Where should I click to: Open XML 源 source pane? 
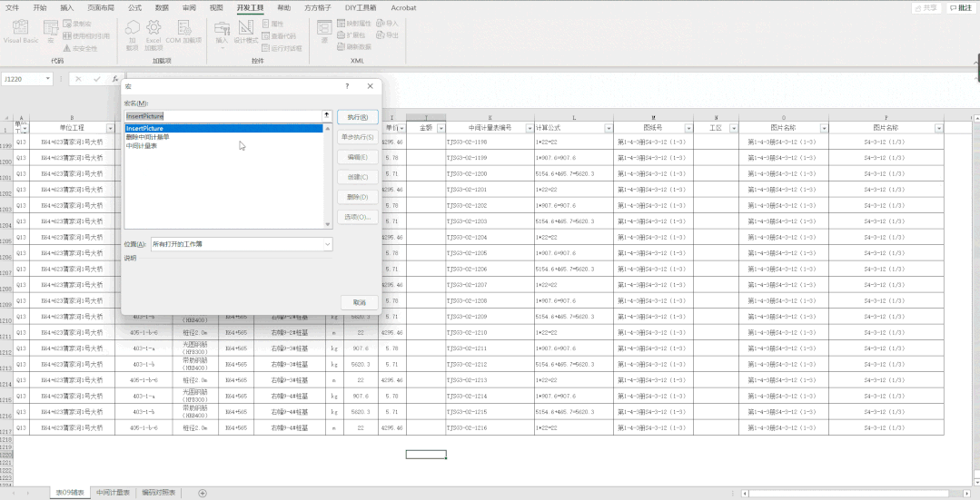(x=324, y=32)
